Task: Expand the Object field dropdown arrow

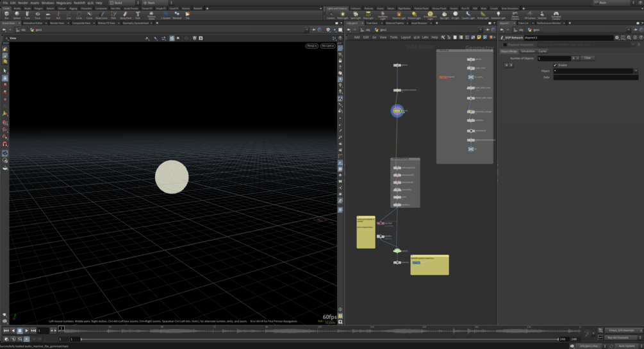Action: click(x=636, y=71)
